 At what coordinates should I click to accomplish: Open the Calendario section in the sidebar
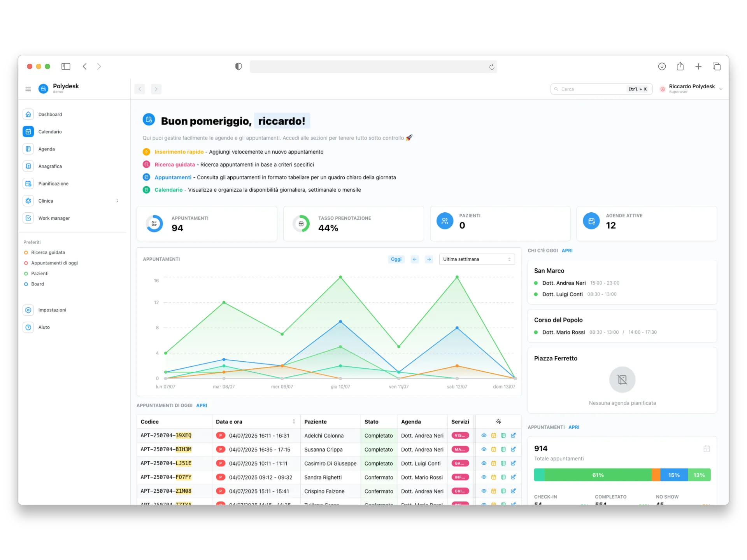(x=50, y=131)
